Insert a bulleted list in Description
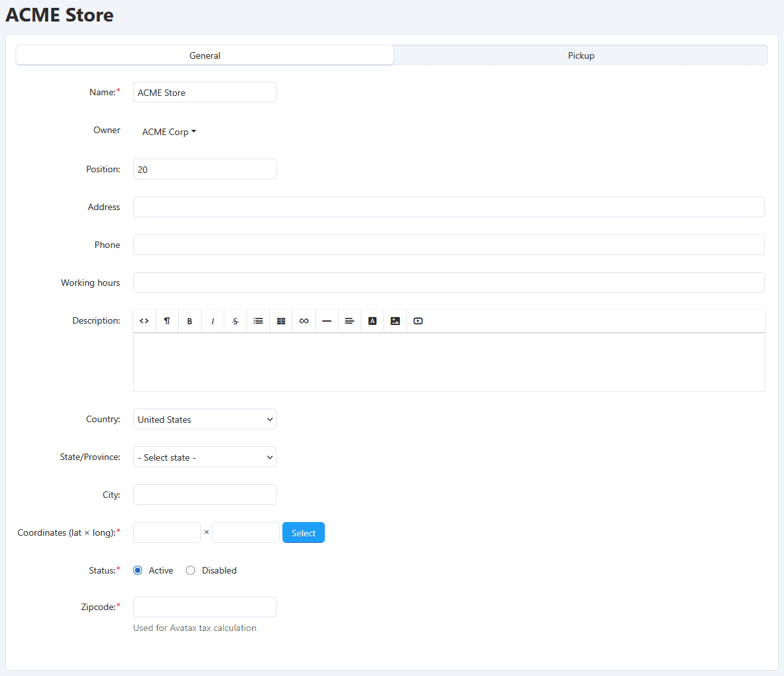 click(x=258, y=321)
